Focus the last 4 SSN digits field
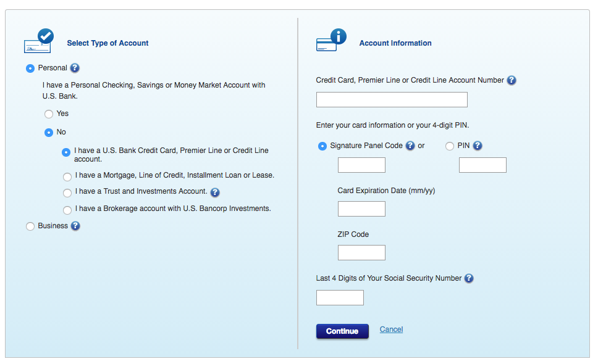This screenshot has height=364, width=598. pyautogui.click(x=340, y=298)
